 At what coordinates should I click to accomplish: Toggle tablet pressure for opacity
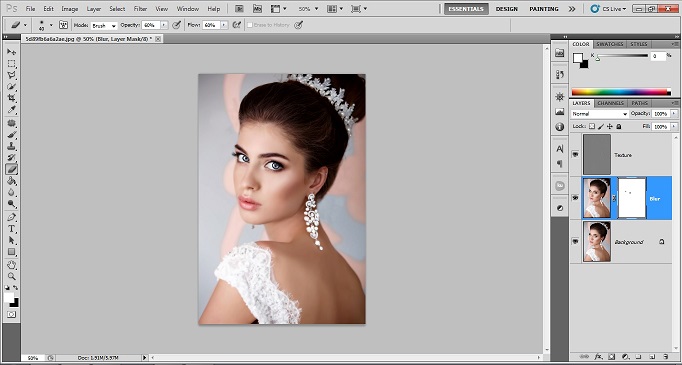click(176, 25)
